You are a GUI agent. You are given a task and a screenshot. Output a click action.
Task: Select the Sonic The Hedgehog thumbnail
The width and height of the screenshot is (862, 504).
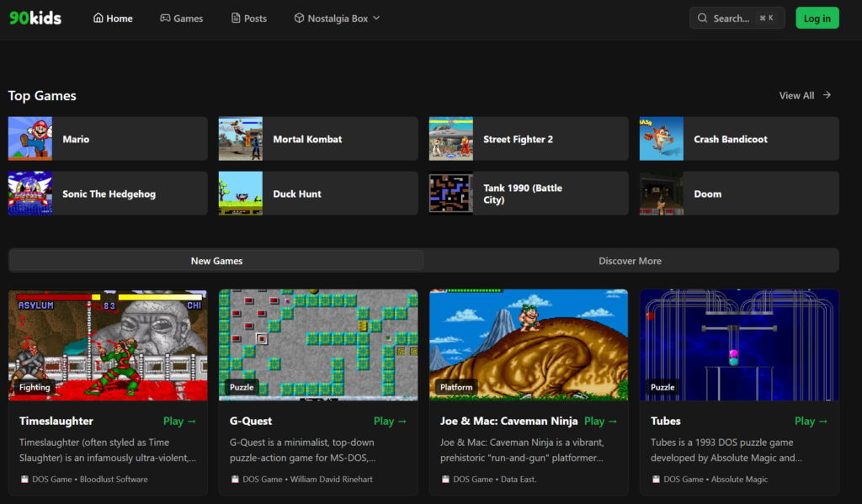click(x=29, y=194)
